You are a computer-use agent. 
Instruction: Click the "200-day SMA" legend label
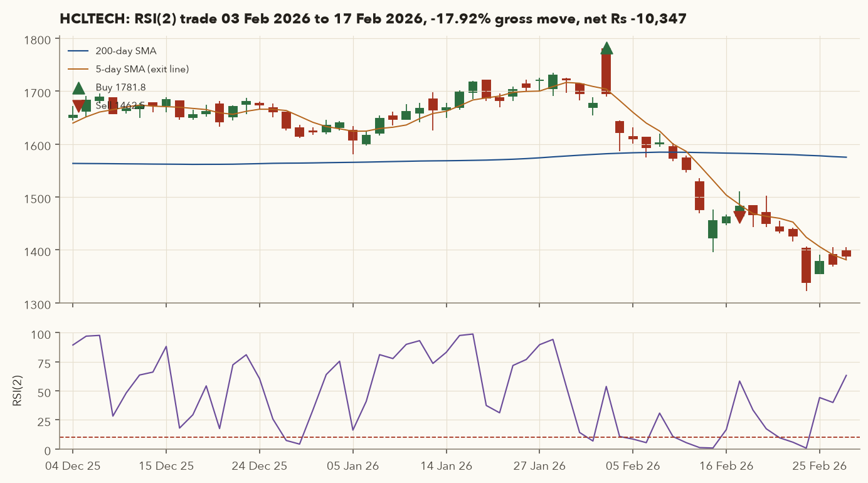pyautogui.click(x=126, y=51)
